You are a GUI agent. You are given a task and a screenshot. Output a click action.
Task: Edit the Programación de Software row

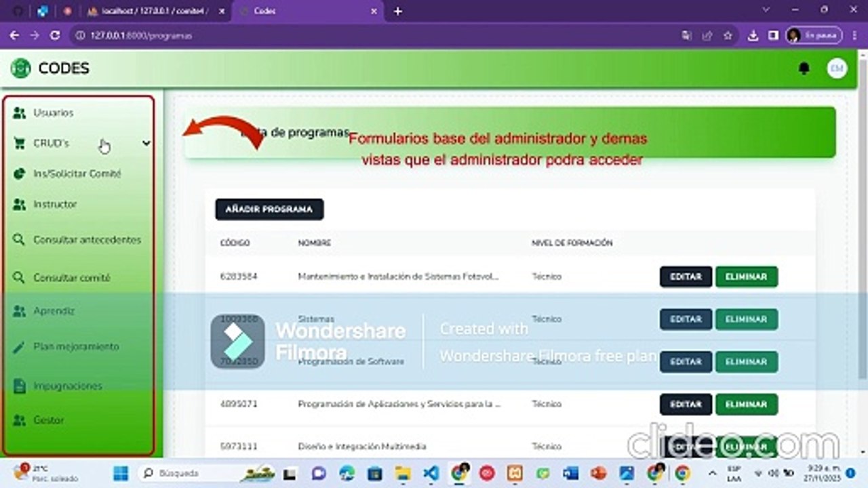[686, 362]
